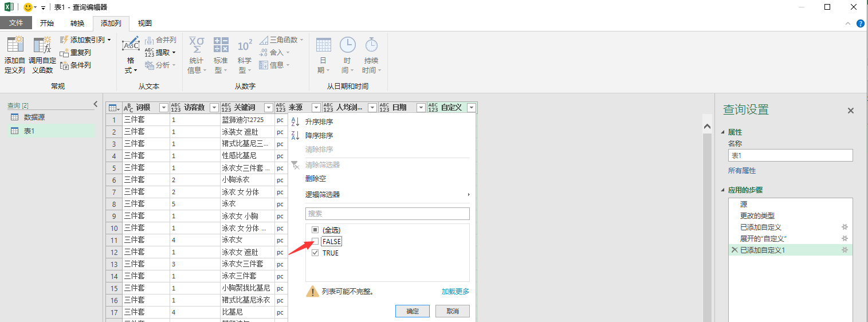Choose Sort Descending (降序排序)
The image size is (868, 322).
click(319, 136)
